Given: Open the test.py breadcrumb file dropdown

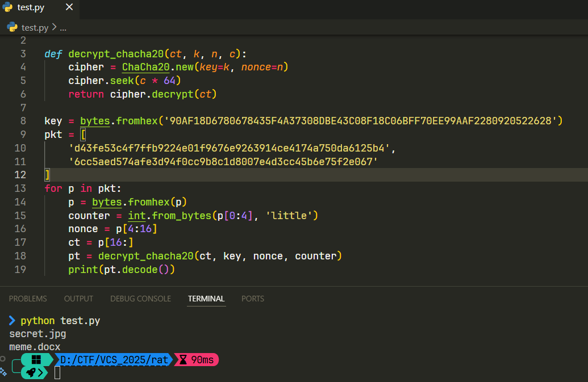Looking at the screenshot, I should pos(35,27).
